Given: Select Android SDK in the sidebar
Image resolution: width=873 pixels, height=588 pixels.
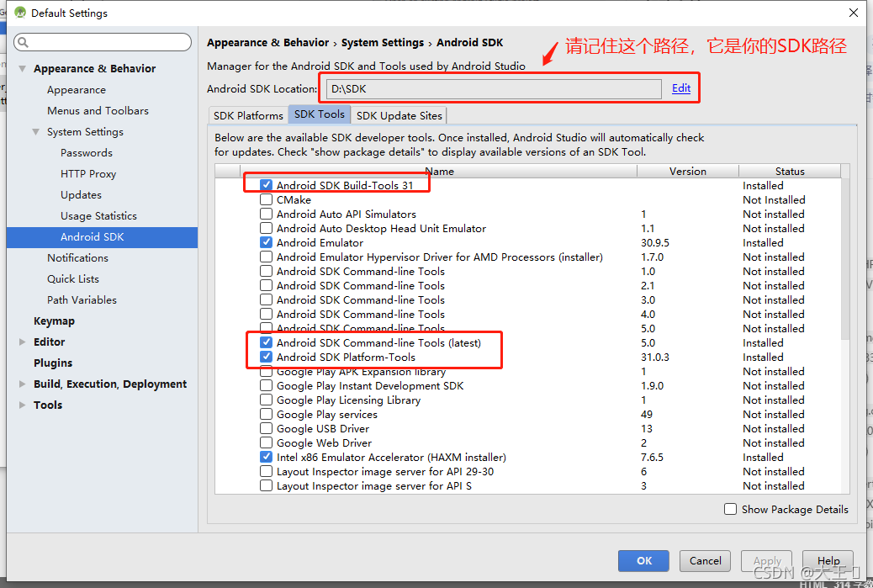Looking at the screenshot, I should point(102,237).
